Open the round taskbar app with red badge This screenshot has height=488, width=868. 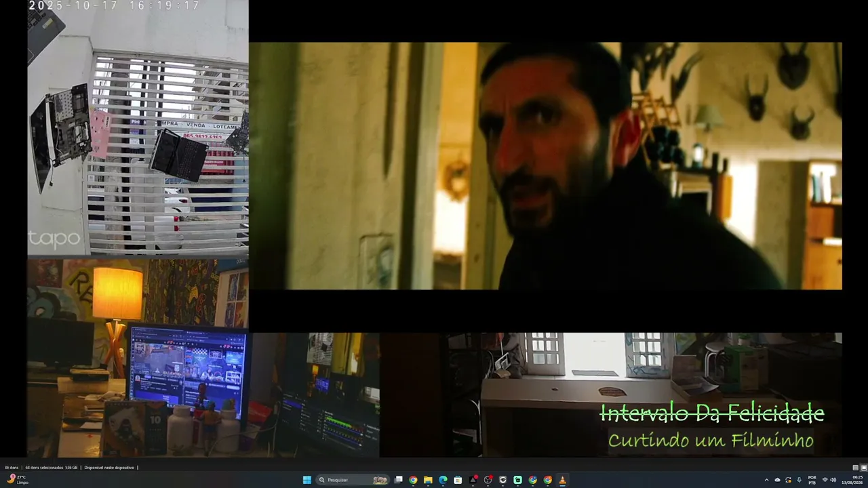(488, 480)
